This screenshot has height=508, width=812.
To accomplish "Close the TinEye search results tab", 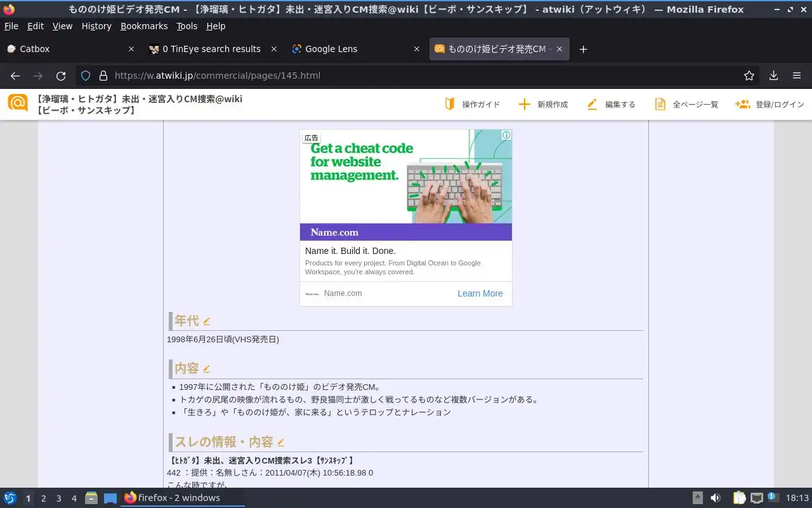I will pos(274,49).
